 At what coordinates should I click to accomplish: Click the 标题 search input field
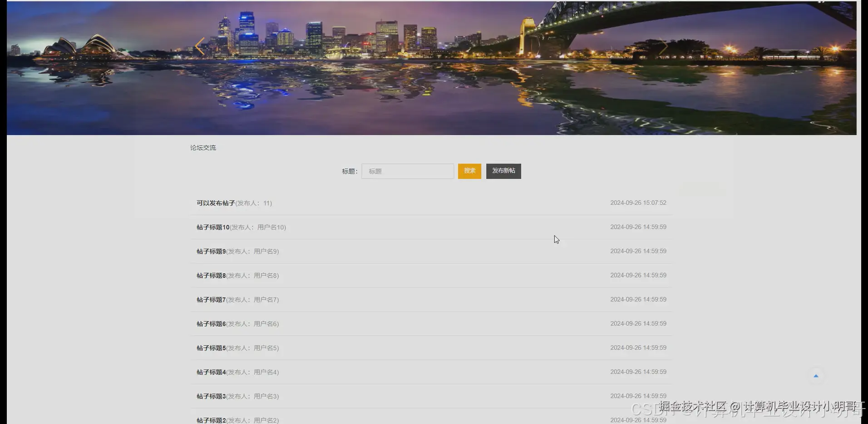point(407,171)
